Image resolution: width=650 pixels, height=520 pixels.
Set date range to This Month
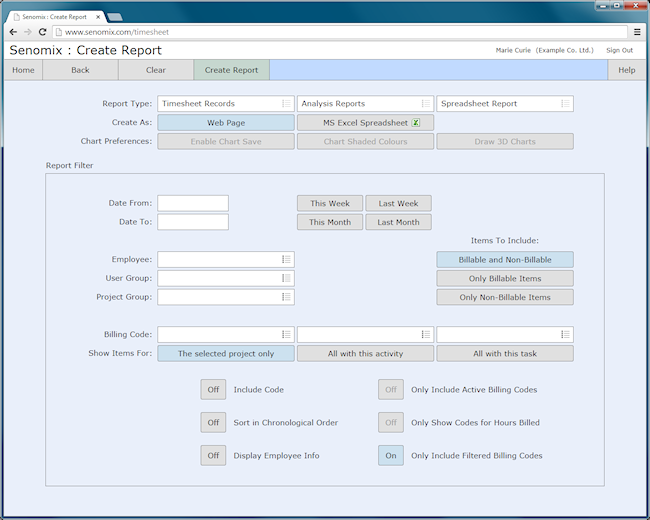pyautogui.click(x=330, y=222)
